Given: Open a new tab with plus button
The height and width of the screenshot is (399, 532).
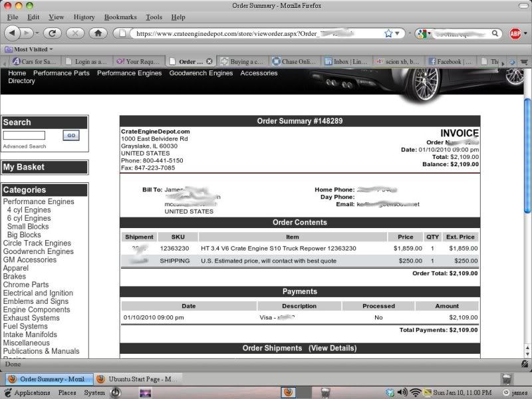Looking at the screenshot, I should click(513, 62).
